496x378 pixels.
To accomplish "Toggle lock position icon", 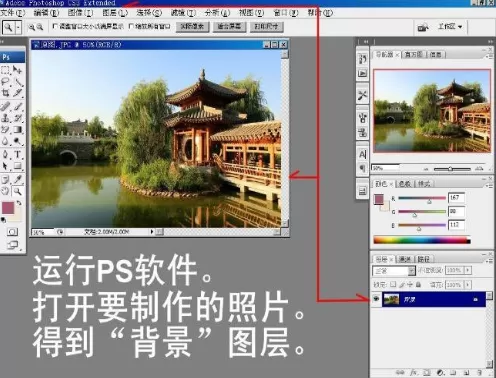I will pyautogui.click(x=410, y=284).
